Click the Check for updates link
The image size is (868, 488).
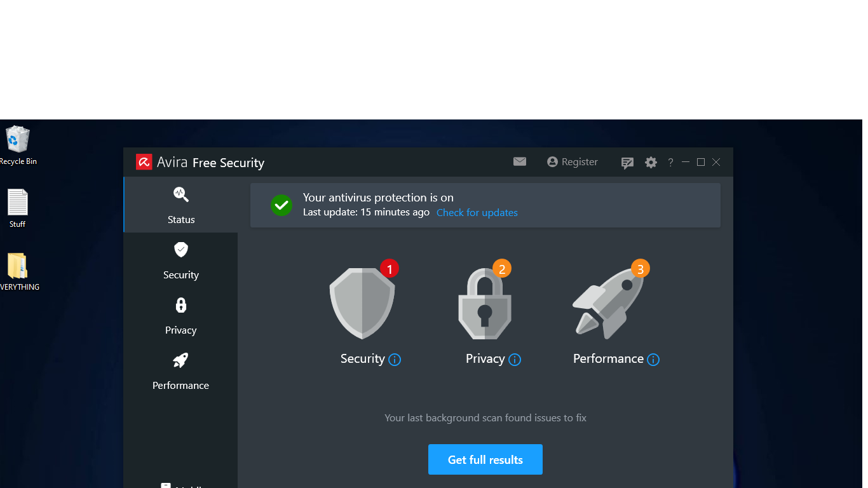pyautogui.click(x=477, y=213)
